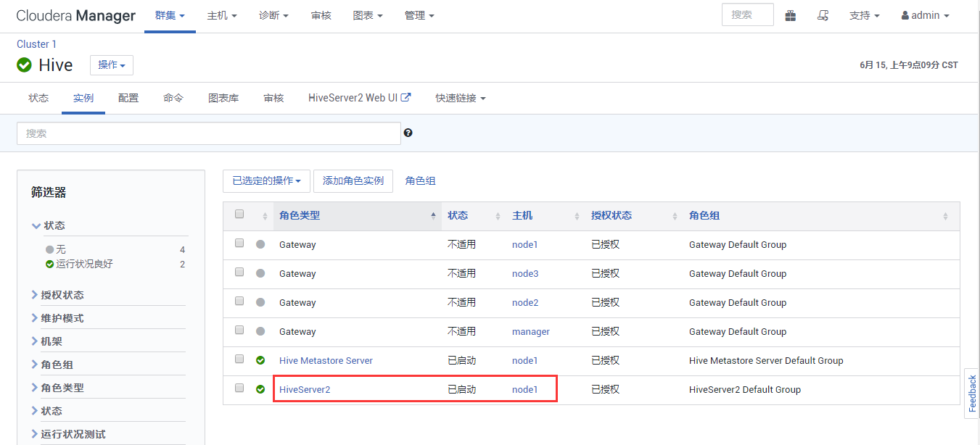980x445 pixels.
Task: Open the 已选定的操作 dropdown
Action: click(266, 181)
